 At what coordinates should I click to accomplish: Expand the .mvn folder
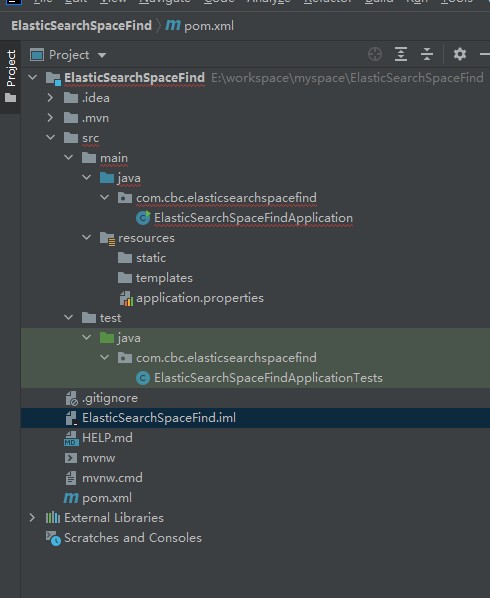[x=50, y=117]
